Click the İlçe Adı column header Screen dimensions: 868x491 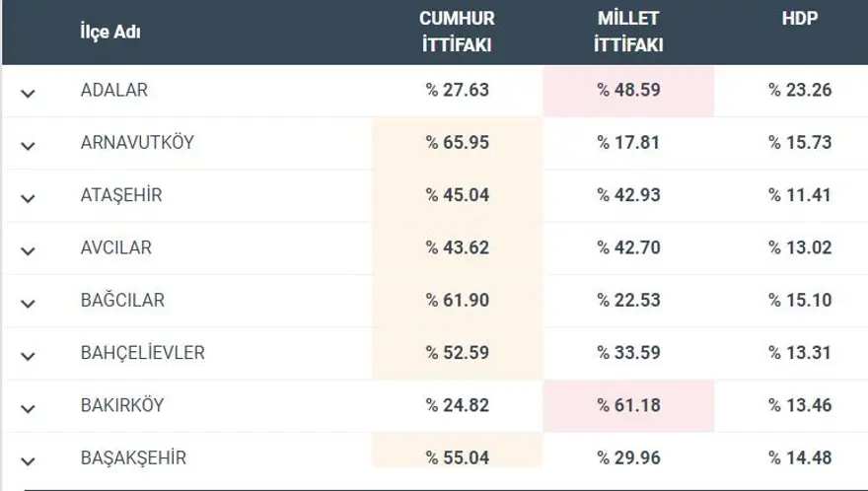pos(110,33)
